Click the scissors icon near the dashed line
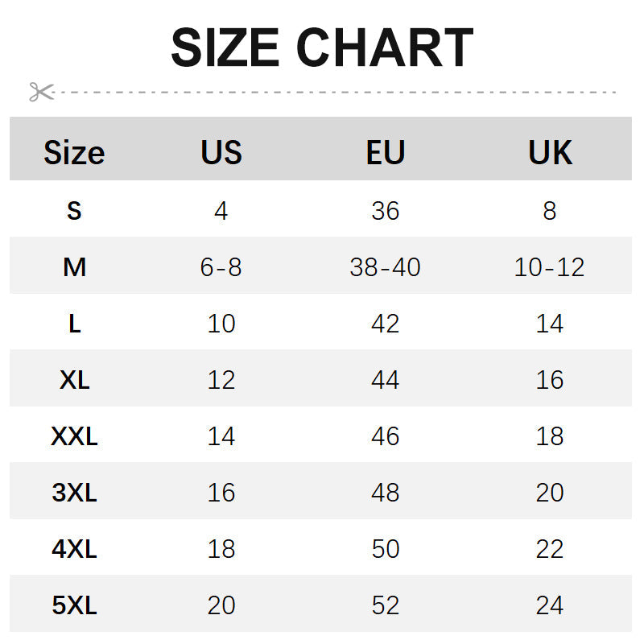The image size is (644, 644). (x=40, y=92)
